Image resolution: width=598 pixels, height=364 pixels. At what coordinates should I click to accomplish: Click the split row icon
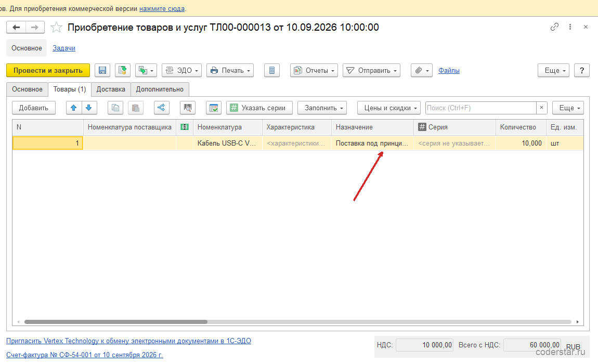(161, 108)
